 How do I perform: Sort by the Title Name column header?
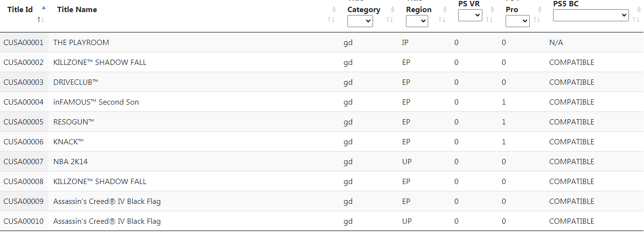[x=77, y=10]
